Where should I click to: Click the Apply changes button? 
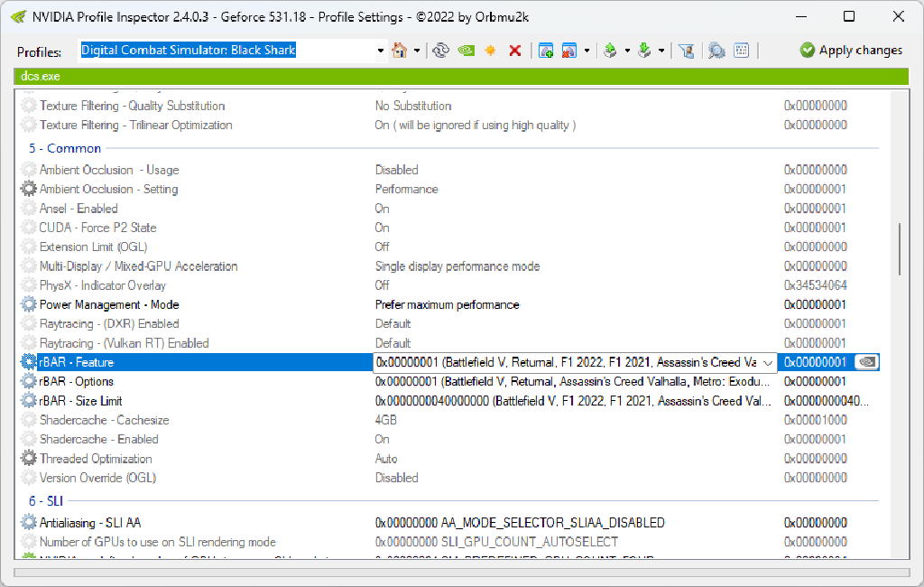pyautogui.click(x=851, y=51)
